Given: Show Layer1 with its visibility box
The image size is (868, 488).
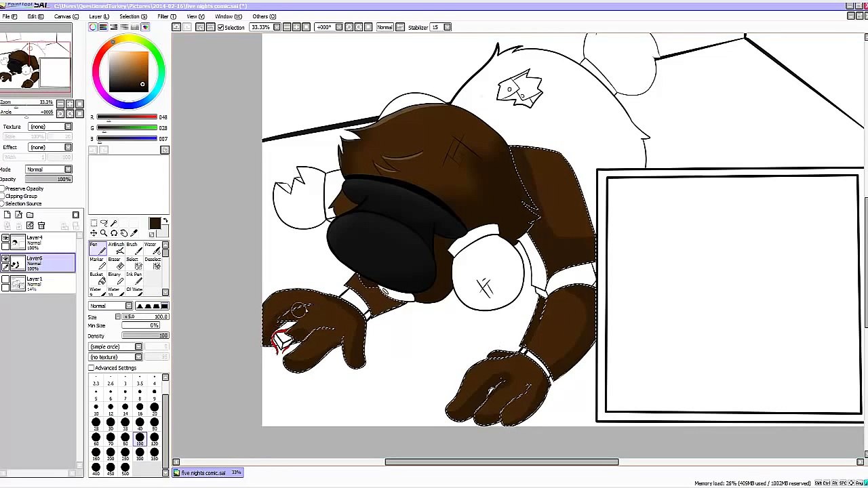Looking at the screenshot, I should [x=5, y=279].
